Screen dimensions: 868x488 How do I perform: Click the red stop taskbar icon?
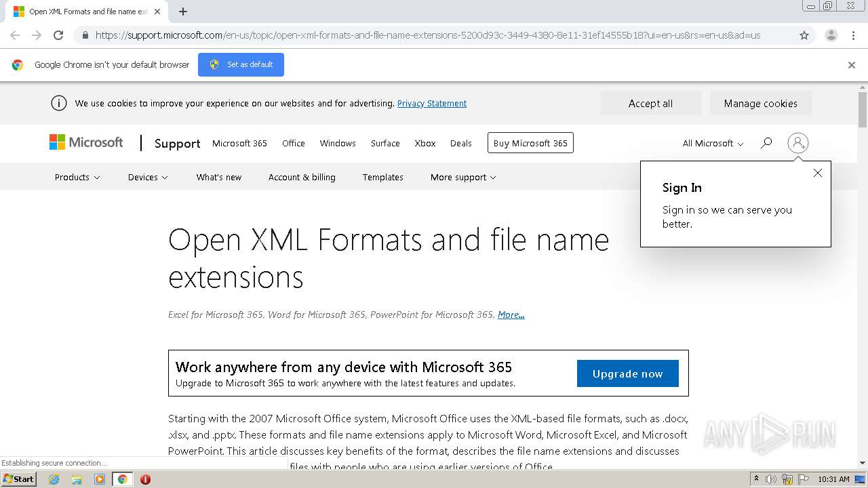145,479
